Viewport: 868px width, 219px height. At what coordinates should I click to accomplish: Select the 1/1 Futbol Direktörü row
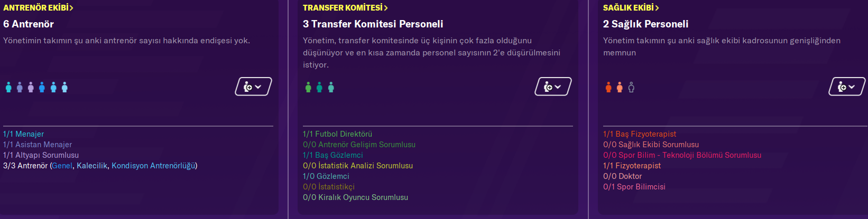[x=337, y=134]
